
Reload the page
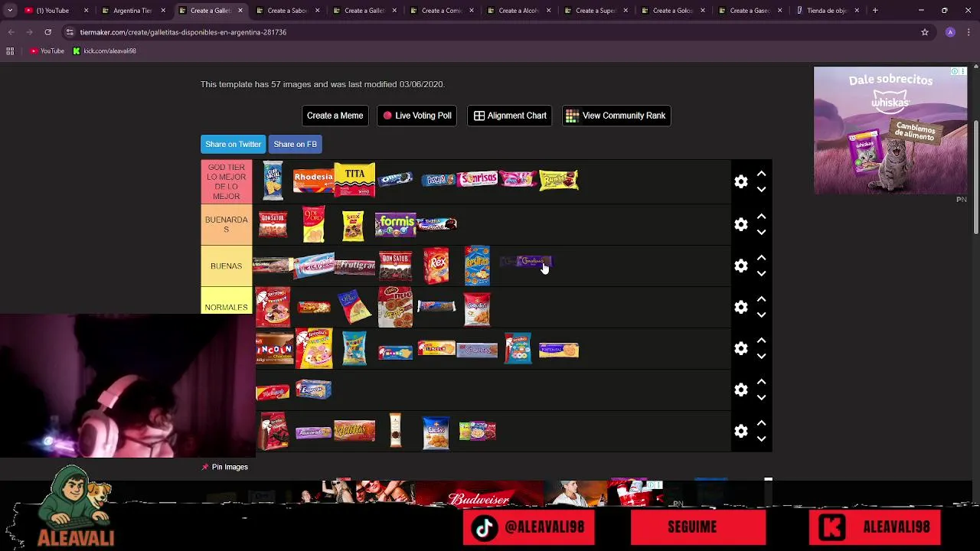coord(47,32)
